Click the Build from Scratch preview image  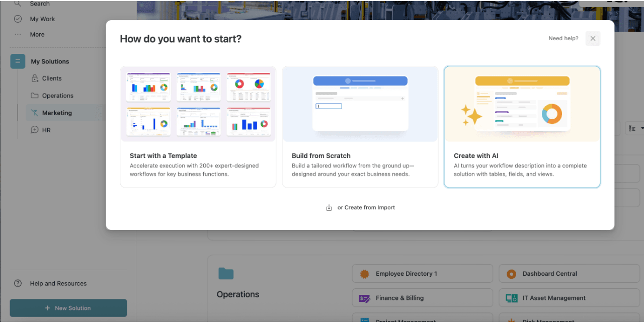click(360, 104)
